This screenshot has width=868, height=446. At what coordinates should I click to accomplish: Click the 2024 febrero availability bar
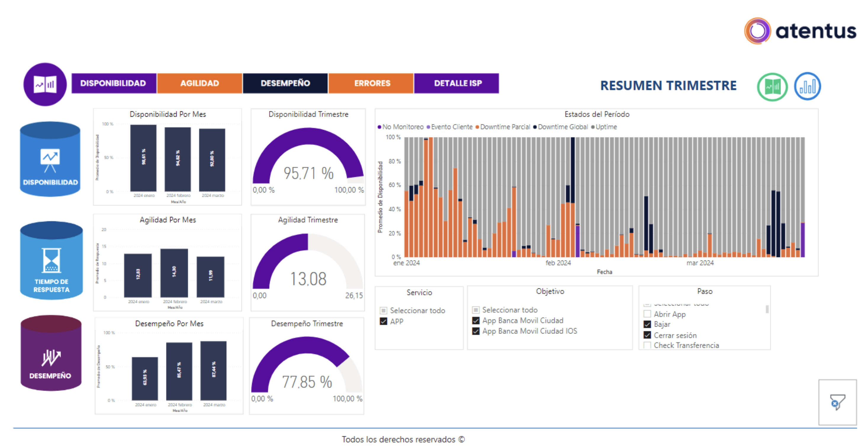[x=178, y=159]
